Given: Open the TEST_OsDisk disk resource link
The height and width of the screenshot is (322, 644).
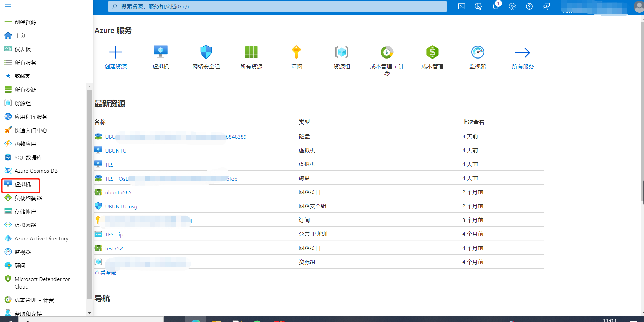Looking at the screenshot, I should point(171,179).
